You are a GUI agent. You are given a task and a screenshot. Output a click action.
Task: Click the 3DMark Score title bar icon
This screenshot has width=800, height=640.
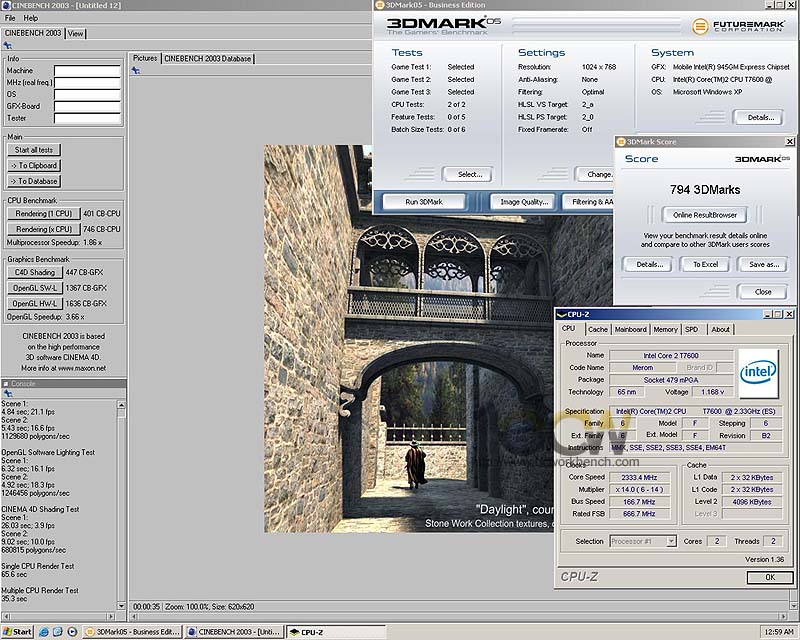[x=621, y=141]
